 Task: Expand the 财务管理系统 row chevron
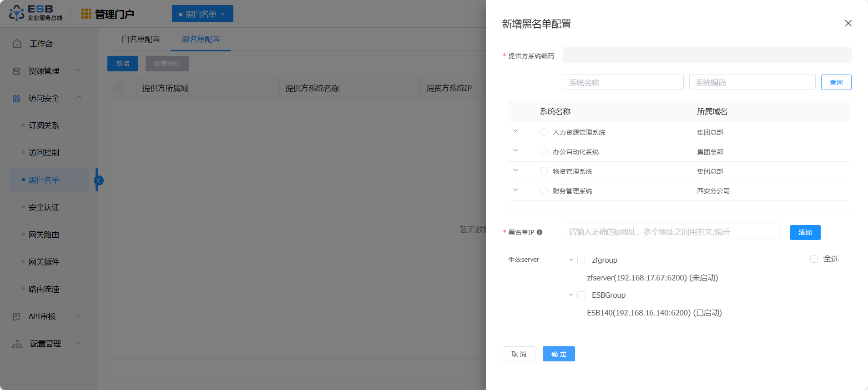pos(515,190)
